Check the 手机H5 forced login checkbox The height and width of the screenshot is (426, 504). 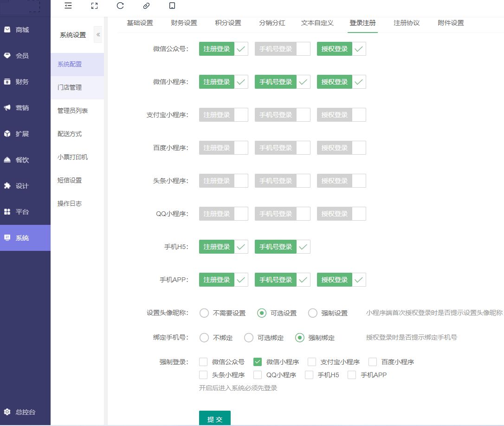309,375
